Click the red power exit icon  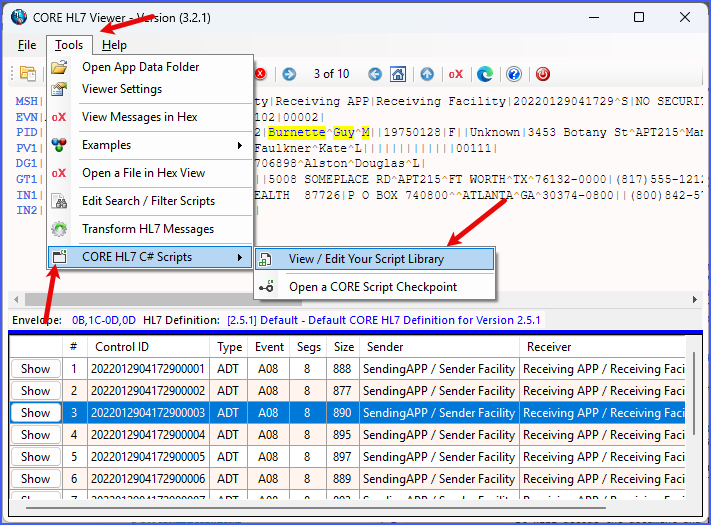click(x=543, y=74)
